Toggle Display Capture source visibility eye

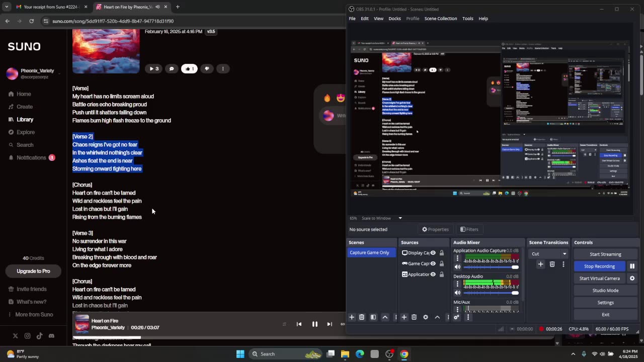tap(433, 253)
